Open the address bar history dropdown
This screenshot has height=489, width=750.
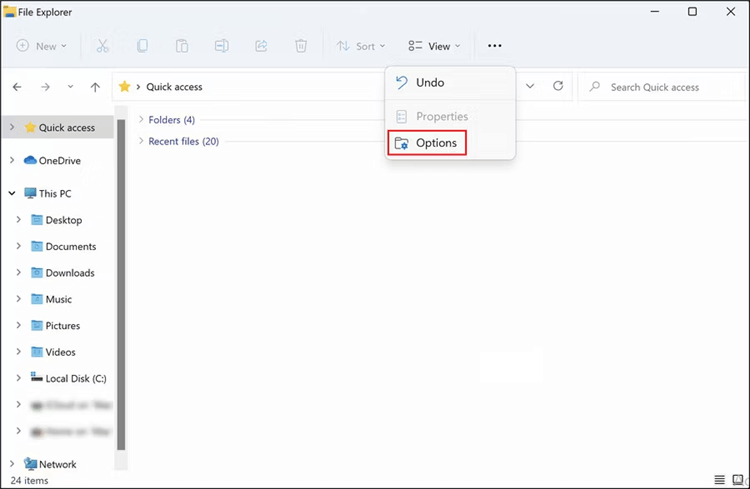[x=530, y=86]
